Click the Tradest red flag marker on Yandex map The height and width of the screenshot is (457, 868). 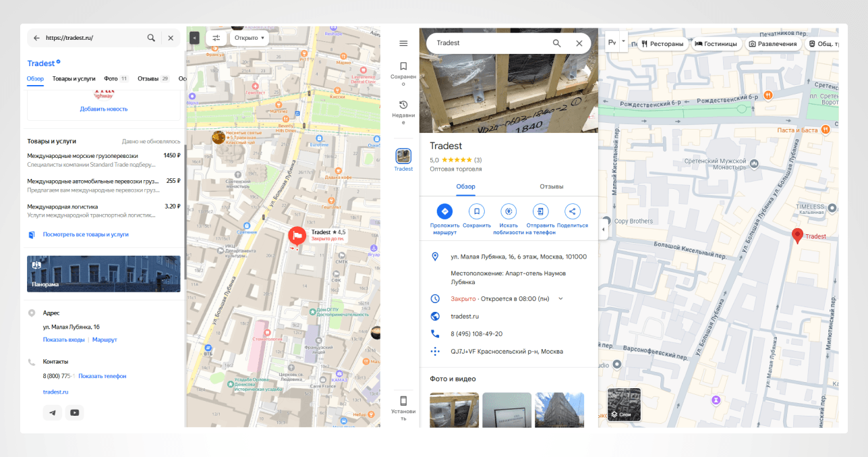(297, 236)
